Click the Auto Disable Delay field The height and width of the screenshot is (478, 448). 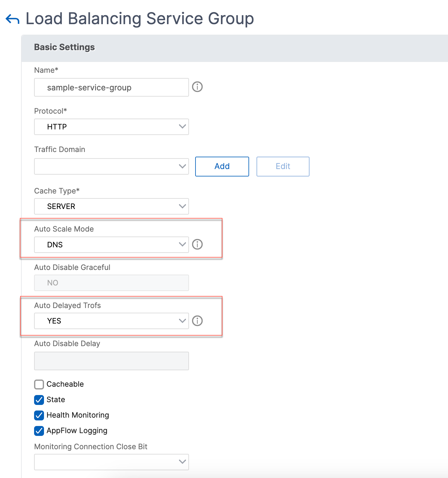tap(112, 361)
